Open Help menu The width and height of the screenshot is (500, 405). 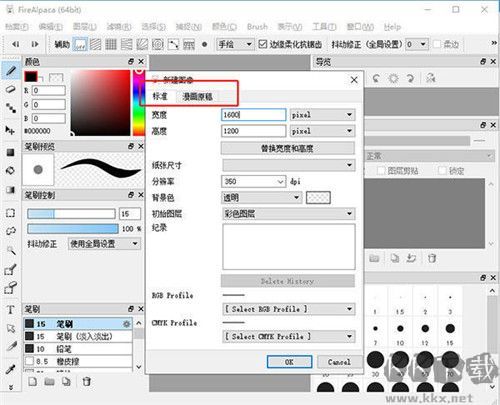pos(392,27)
